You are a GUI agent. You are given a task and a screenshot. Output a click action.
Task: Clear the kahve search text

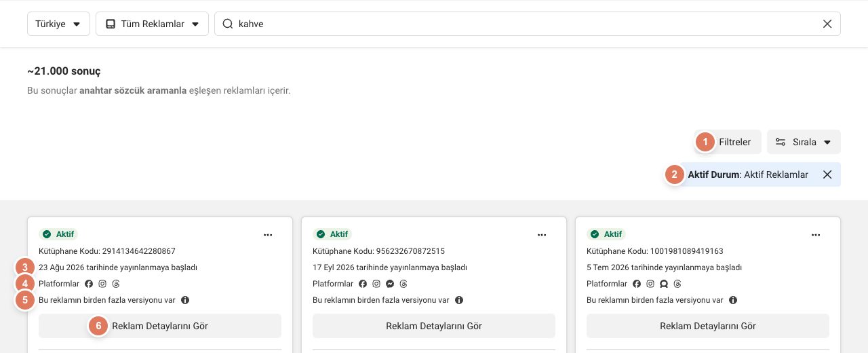pyautogui.click(x=827, y=24)
